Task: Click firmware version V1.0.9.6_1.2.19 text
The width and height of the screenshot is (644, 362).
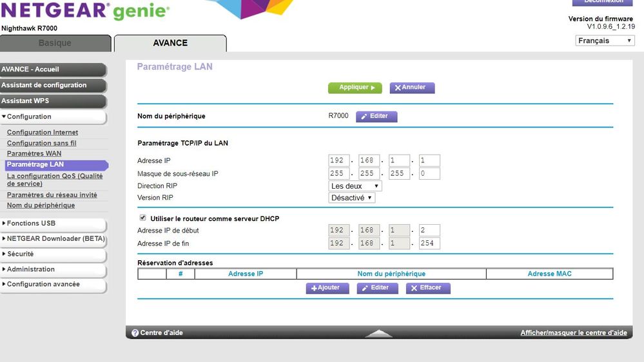Action: pyautogui.click(x=610, y=26)
